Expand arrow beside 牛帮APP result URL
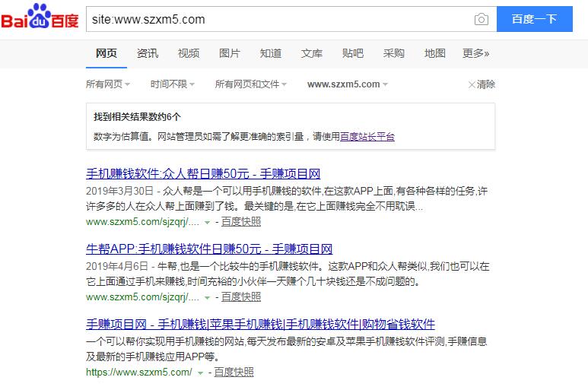This screenshot has width=588, height=390. (207, 298)
